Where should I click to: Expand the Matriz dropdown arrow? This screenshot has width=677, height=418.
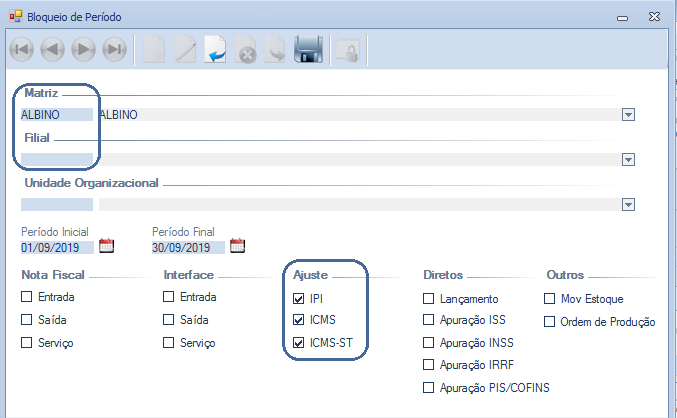point(628,114)
